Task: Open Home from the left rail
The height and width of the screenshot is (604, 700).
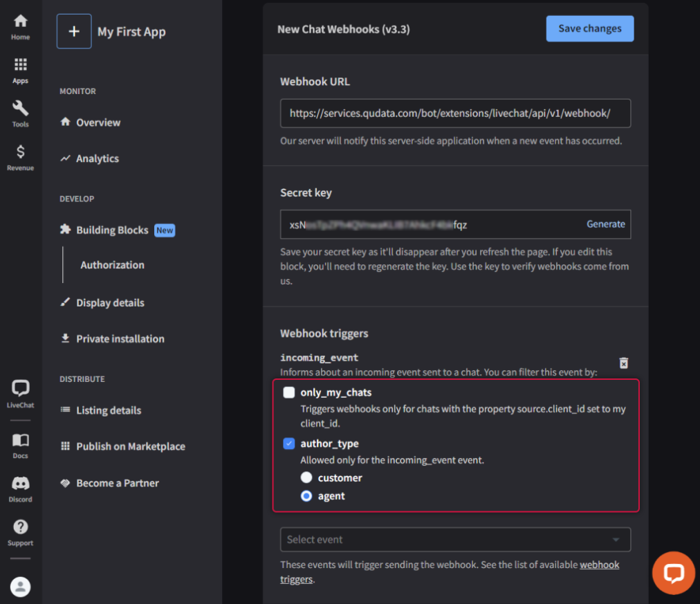Action: (20, 26)
